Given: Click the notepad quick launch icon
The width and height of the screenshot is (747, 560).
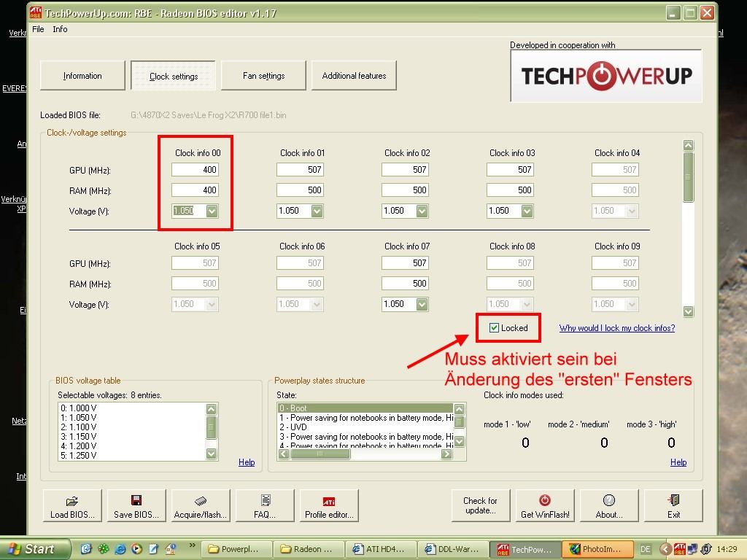Looking at the screenshot, I should click(x=153, y=549).
